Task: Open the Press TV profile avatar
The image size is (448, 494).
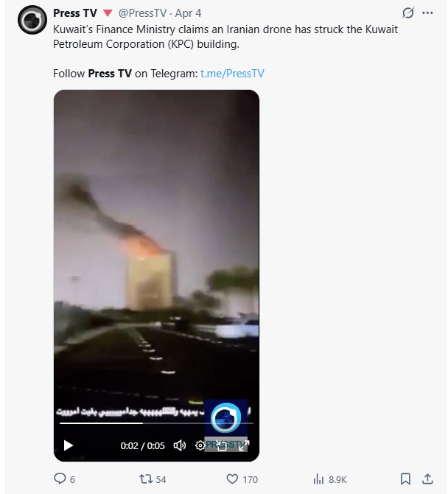Action: (x=32, y=20)
